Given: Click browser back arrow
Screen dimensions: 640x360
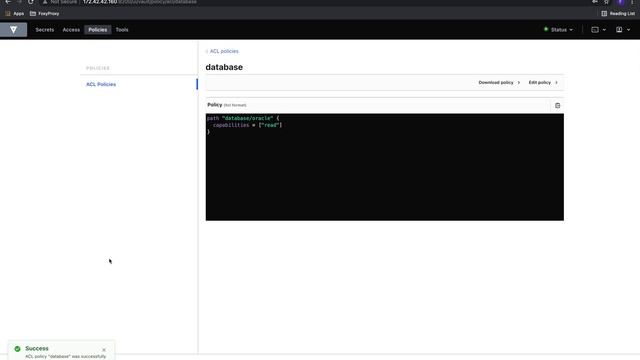Looking at the screenshot, I should [x=8, y=2].
